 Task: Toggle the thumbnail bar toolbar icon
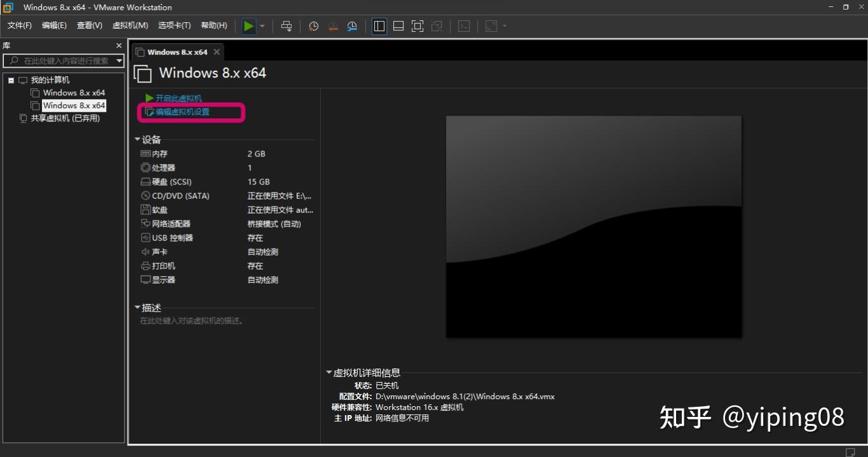point(398,26)
